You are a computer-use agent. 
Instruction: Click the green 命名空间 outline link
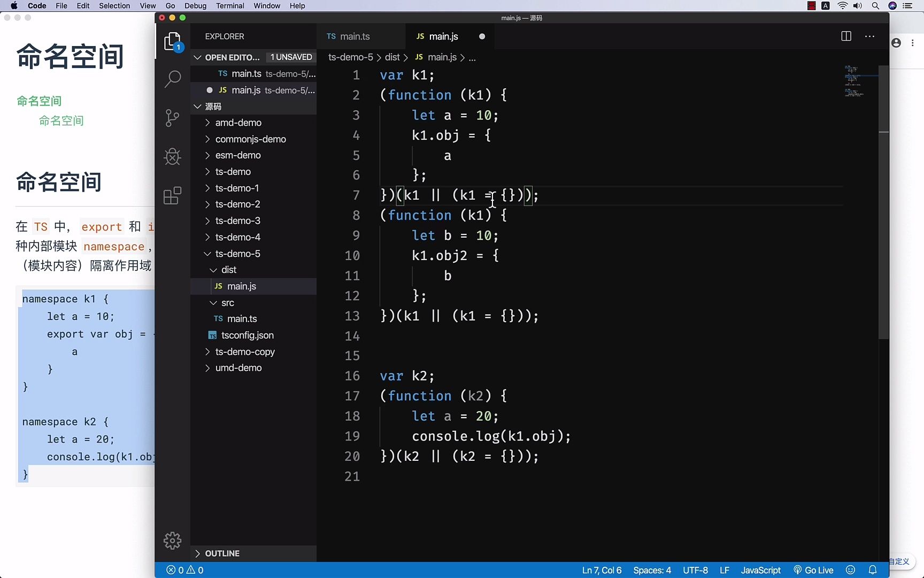pyautogui.click(x=39, y=101)
